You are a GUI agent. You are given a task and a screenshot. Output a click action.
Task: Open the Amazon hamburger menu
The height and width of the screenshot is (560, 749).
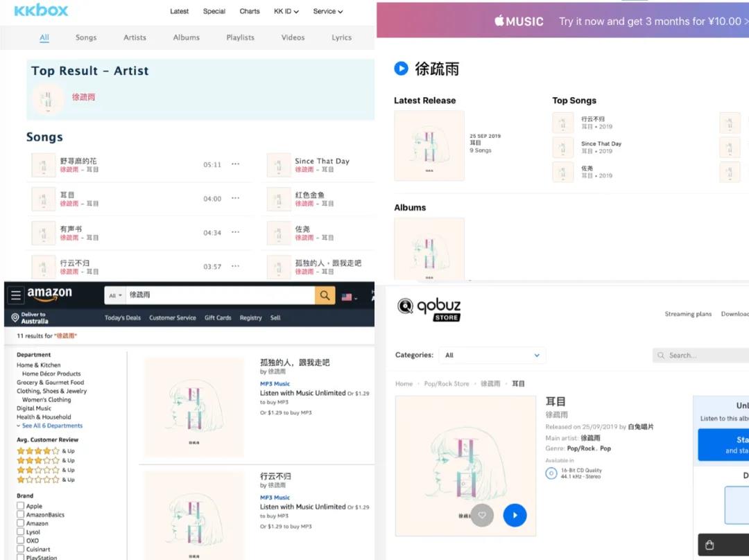click(15, 295)
